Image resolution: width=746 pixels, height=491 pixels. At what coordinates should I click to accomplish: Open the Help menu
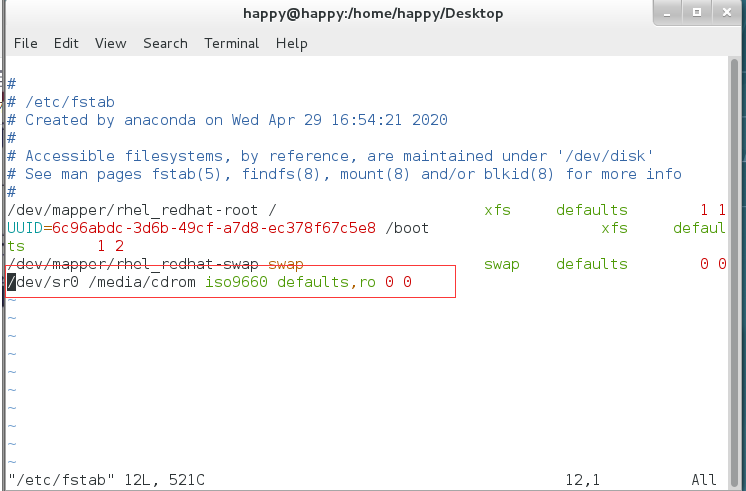pyautogui.click(x=292, y=43)
